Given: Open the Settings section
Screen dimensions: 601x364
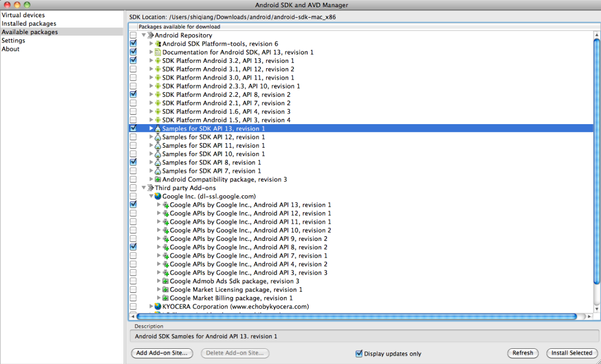Looking at the screenshot, I should tap(14, 40).
